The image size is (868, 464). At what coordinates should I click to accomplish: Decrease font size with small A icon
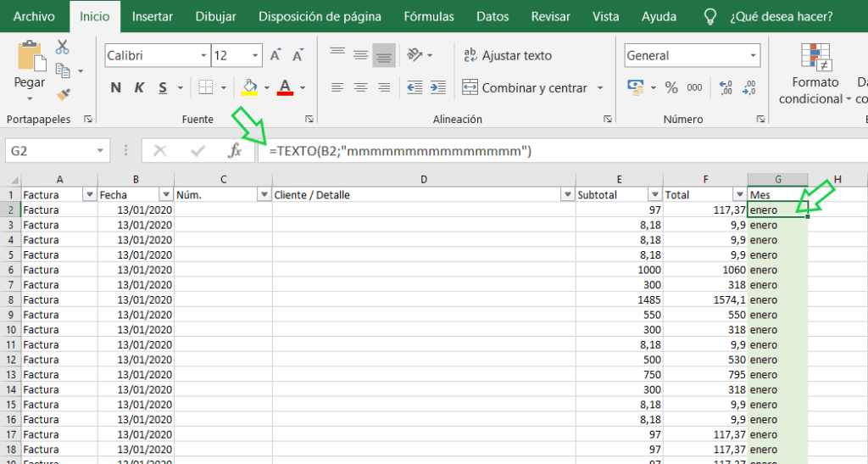pyautogui.click(x=298, y=55)
